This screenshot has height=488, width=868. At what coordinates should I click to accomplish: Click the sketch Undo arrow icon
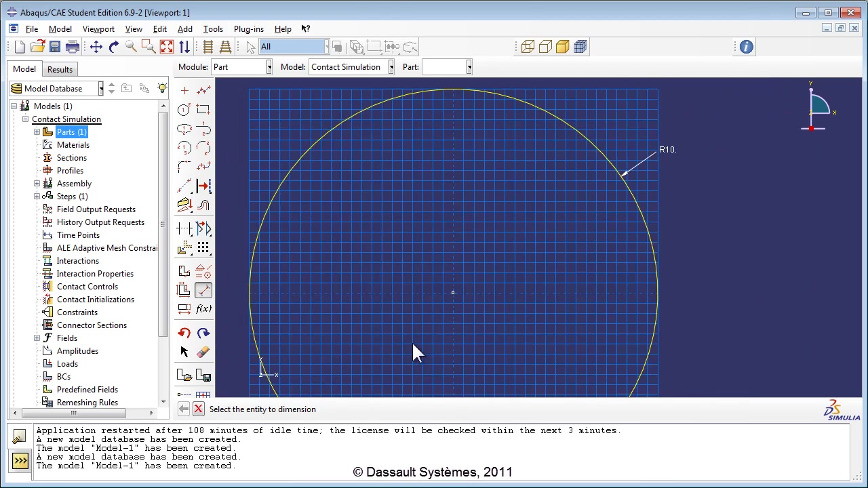(x=184, y=333)
